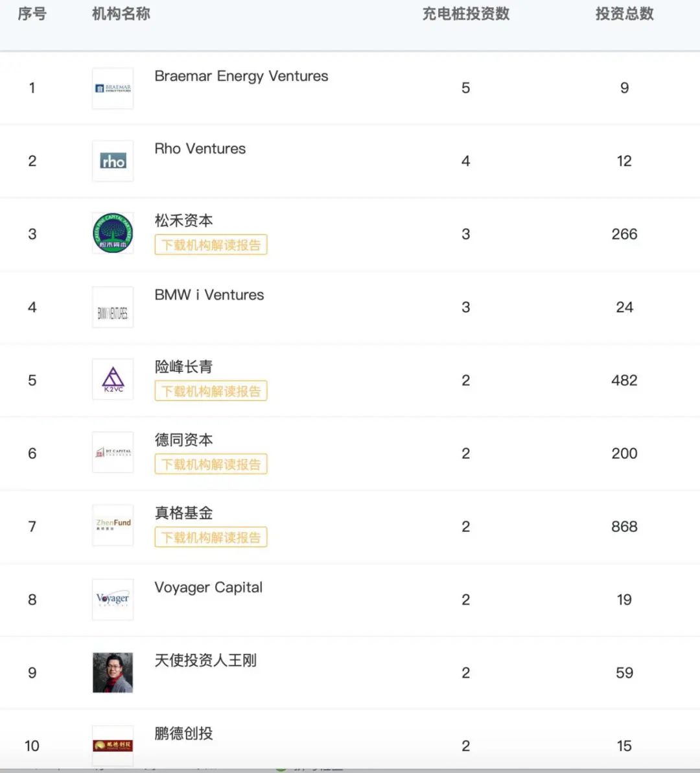Select total investment value 266
The height and width of the screenshot is (773, 700).
625,234
